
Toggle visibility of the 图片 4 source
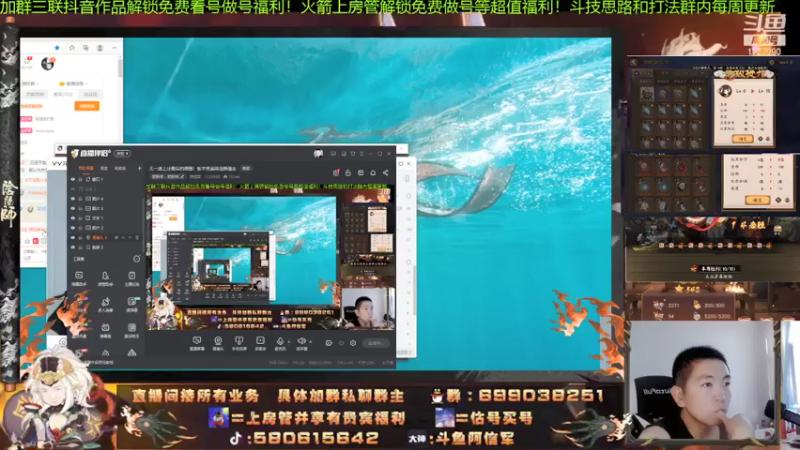point(73,199)
